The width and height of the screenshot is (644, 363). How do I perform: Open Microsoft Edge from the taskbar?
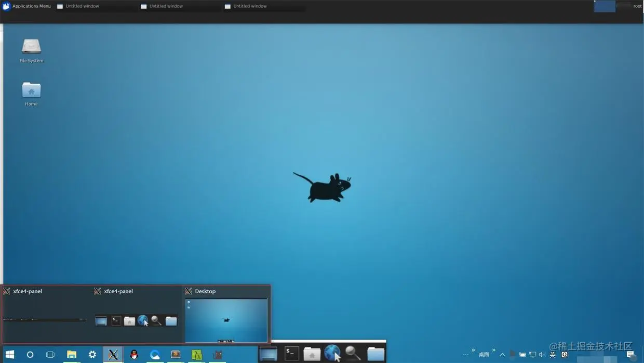[155, 354]
